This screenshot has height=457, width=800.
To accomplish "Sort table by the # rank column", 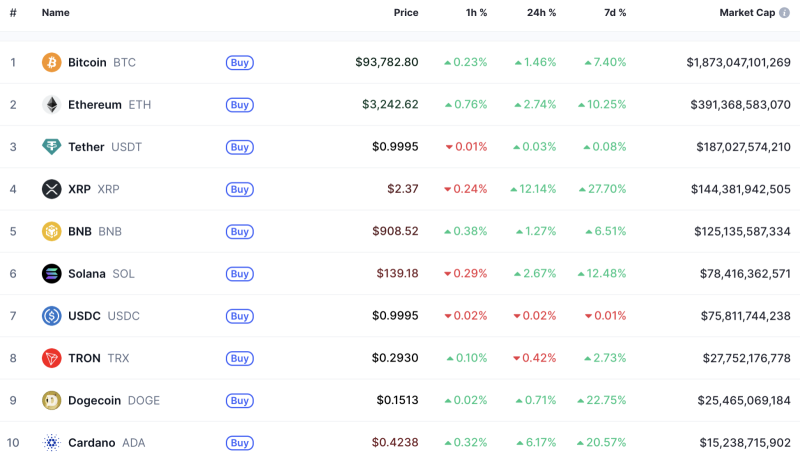I will (x=13, y=13).
